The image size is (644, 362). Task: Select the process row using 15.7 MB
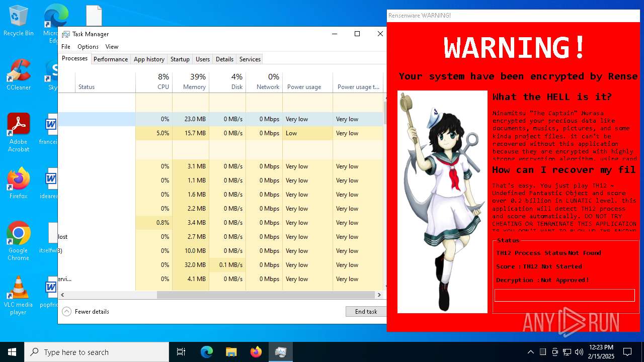point(220,133)
